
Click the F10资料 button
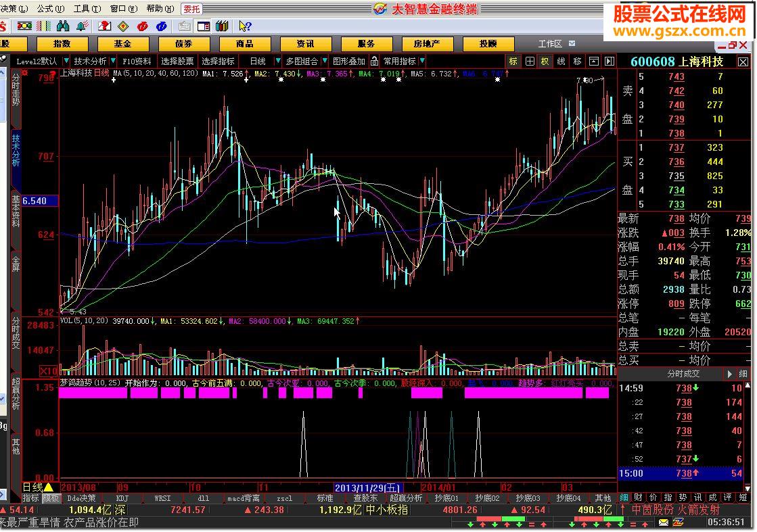[x=137, y=62]
